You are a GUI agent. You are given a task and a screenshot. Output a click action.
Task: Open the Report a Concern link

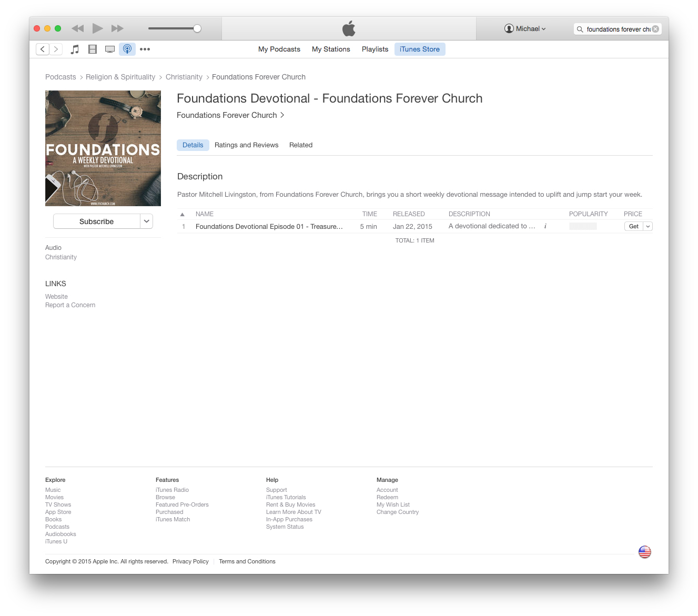point(70,305)
